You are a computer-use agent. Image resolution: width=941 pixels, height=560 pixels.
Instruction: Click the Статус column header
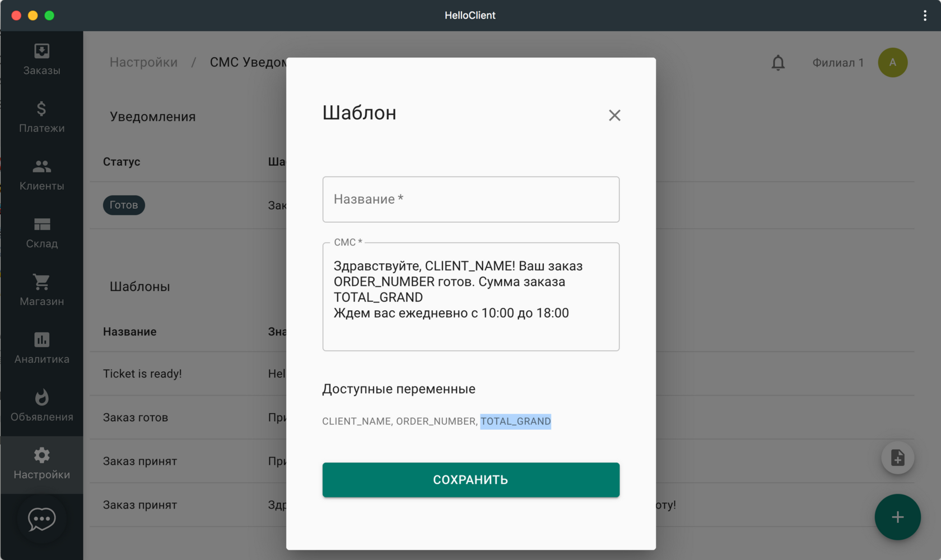click(x=122, y=162)
